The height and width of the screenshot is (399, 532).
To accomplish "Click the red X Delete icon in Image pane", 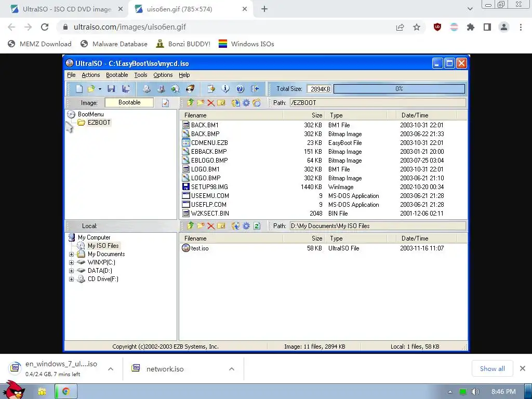I will 211,103.
